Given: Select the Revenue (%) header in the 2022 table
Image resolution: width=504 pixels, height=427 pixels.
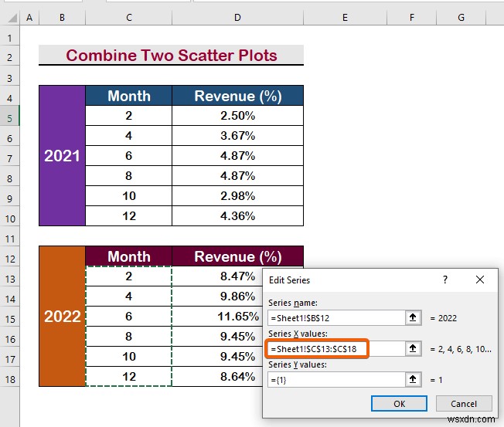Looking at the screenshot, I should (237, 256).
